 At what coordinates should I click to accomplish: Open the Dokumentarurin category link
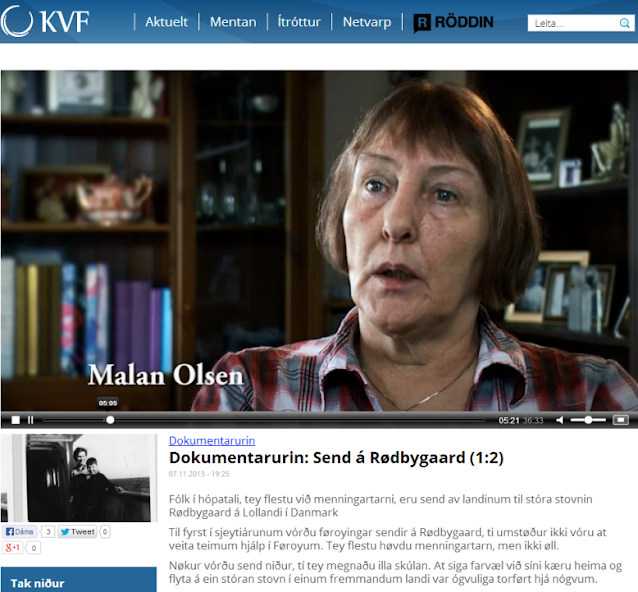pyautogui.click(x=212, y=441)
